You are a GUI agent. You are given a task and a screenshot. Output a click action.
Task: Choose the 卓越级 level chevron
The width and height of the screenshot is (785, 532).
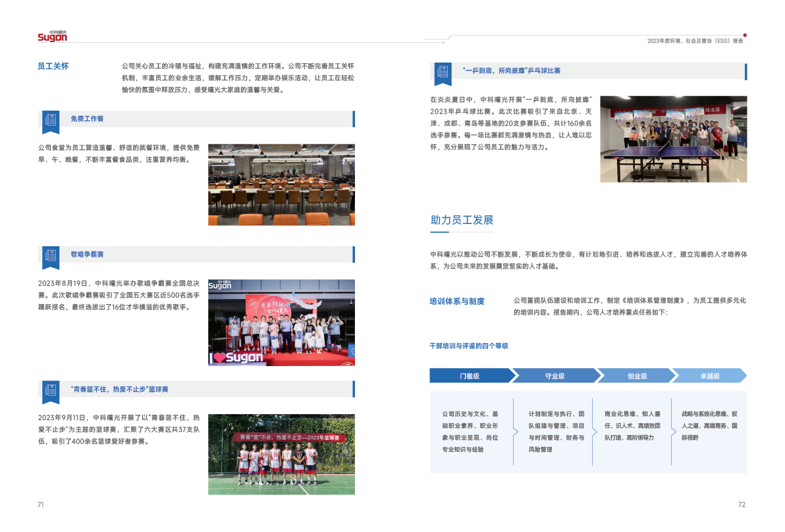point(710,376)
